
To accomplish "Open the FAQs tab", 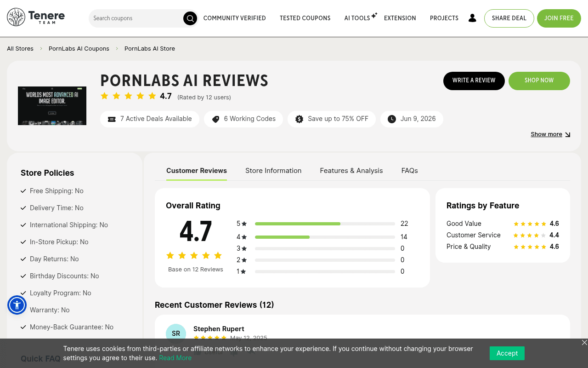I will 410,171.
